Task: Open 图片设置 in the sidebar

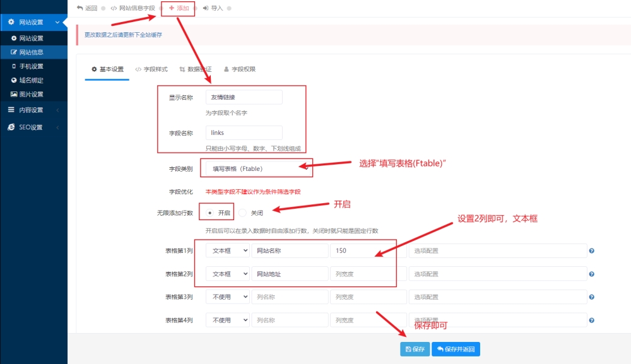Action: click(34, 94)
